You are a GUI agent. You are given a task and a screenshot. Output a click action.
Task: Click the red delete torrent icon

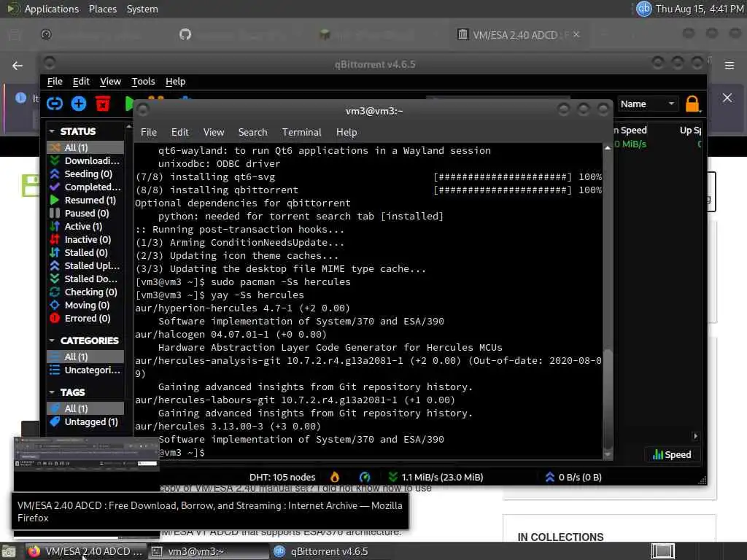(102, 104)
